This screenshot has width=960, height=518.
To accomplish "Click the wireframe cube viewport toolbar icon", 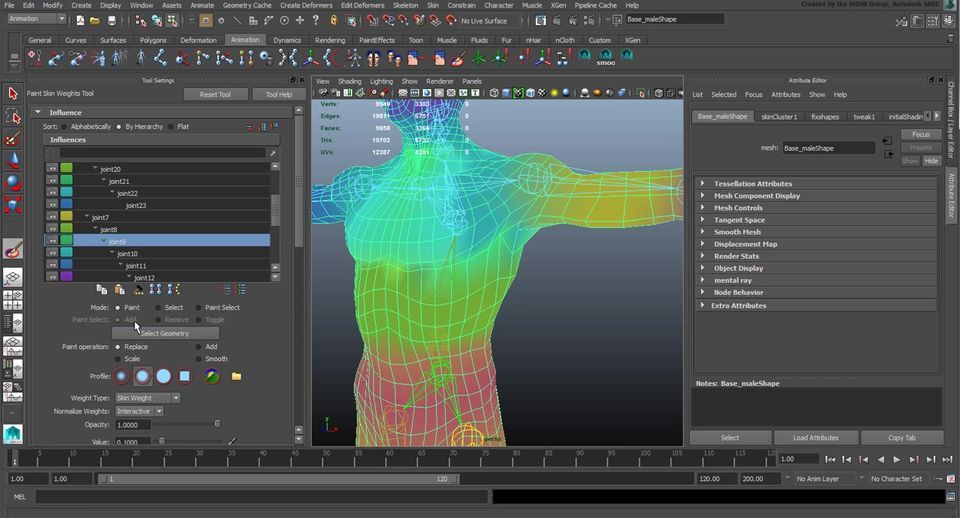I will 493,93.
